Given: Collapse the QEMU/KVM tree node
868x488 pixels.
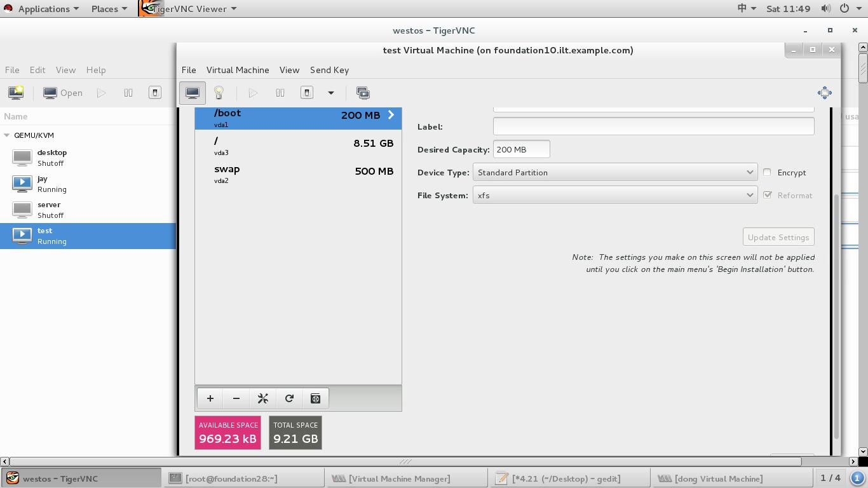Looking at the screenshot, I should tap(7, 135).
